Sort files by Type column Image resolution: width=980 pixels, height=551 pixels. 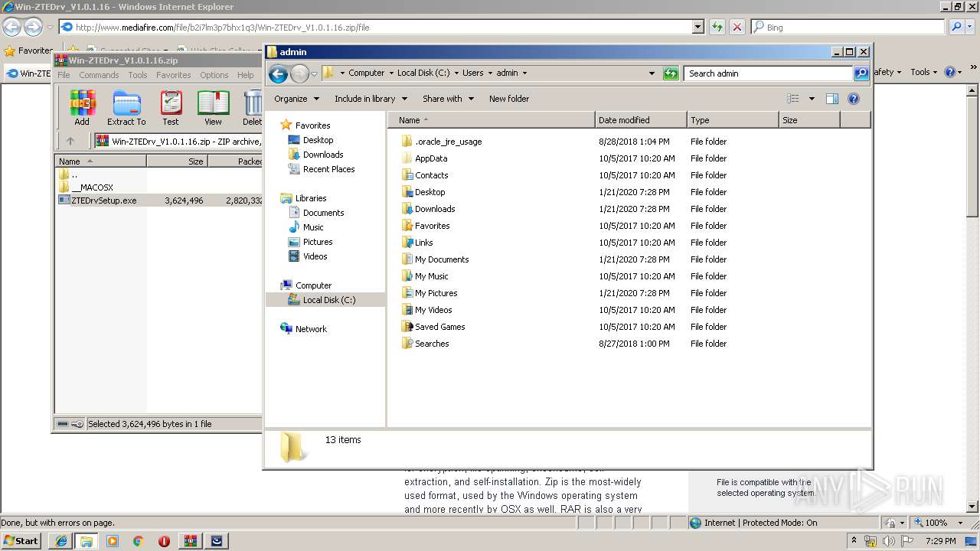(x=733, y=120)
